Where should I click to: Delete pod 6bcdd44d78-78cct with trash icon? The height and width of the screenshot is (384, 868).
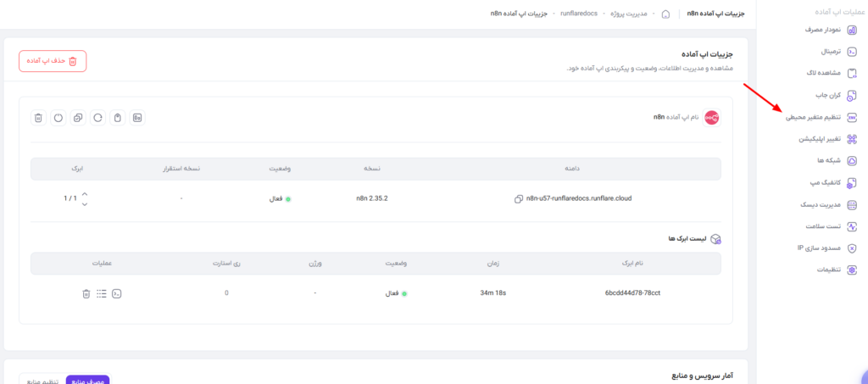tap(86, 293)
